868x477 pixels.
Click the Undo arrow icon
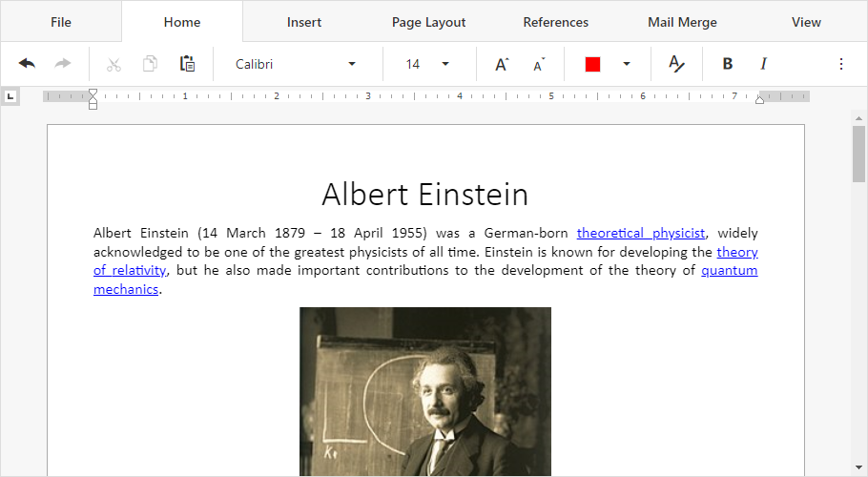pos(27,64)
